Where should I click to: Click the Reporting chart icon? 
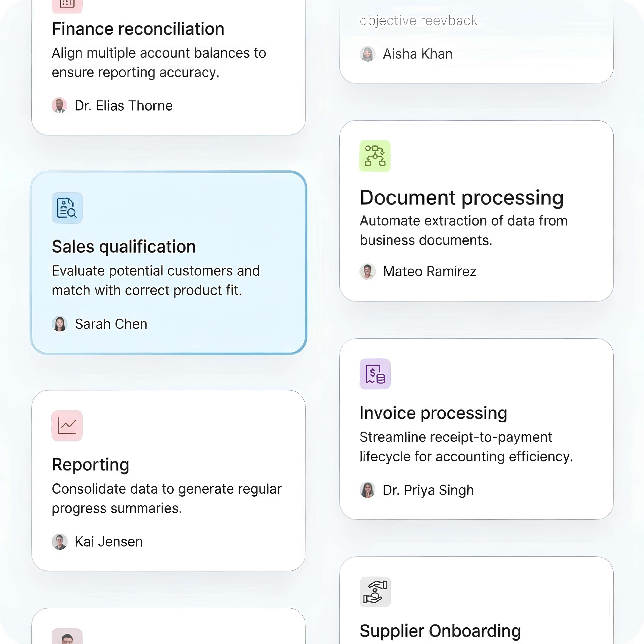pos(67,425)
